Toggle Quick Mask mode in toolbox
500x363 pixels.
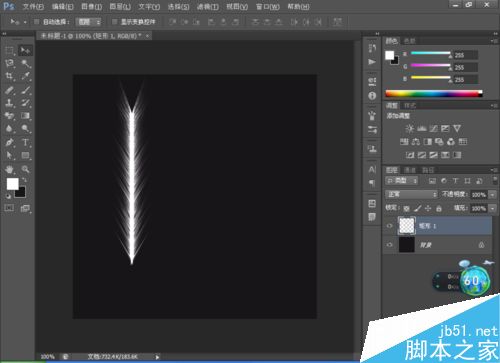(9, 208)
